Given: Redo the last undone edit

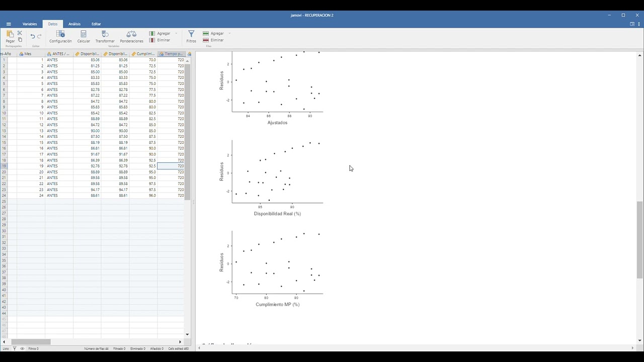Looking at the screenshot, I should pos(40,36).
